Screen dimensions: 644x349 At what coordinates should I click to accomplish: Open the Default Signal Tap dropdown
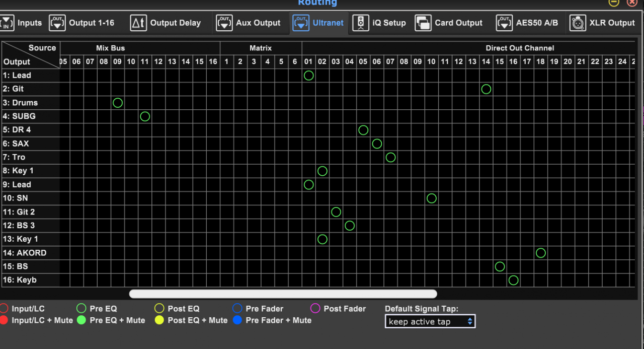pos(430,321)
